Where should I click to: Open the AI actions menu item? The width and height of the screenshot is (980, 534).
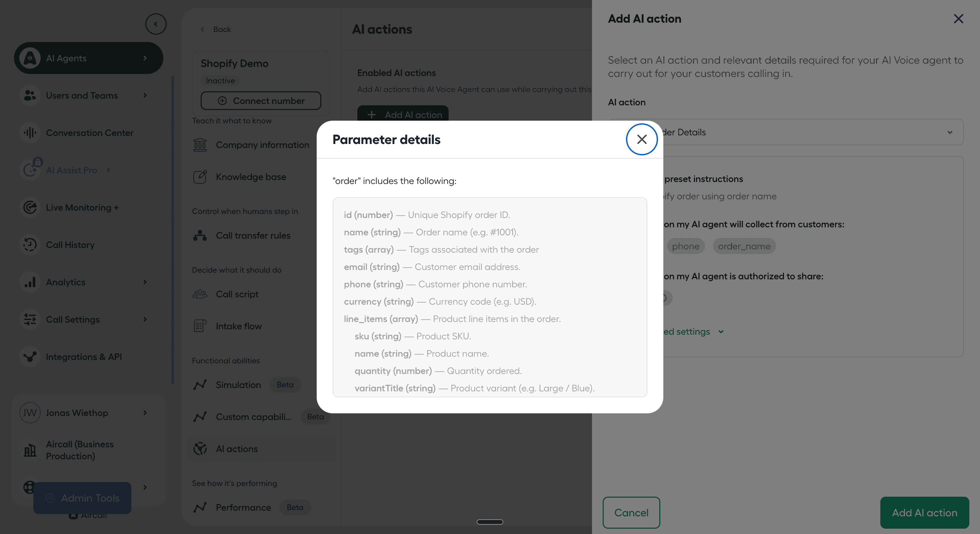click(237, 449)
